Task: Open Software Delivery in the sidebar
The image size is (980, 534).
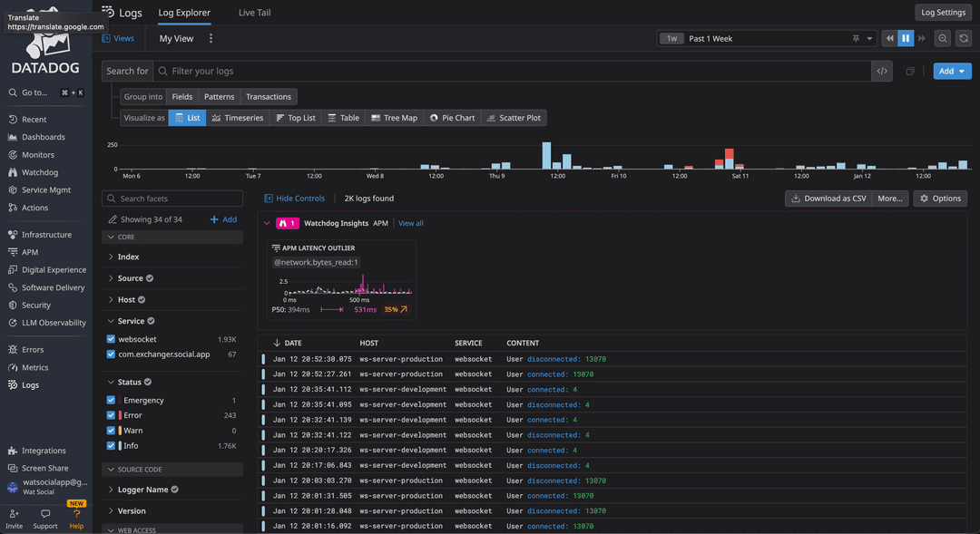Action: pyautogui.click(x=46, y=288)
